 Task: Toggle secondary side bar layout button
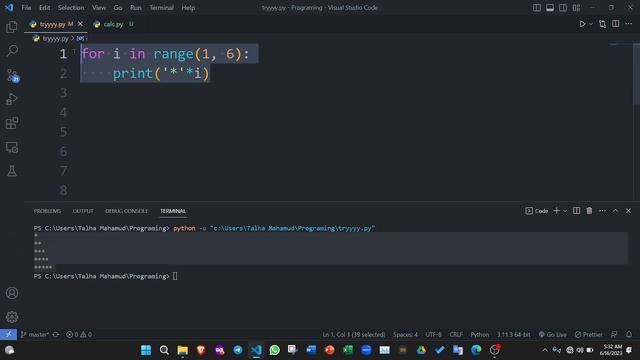[563, 8]
